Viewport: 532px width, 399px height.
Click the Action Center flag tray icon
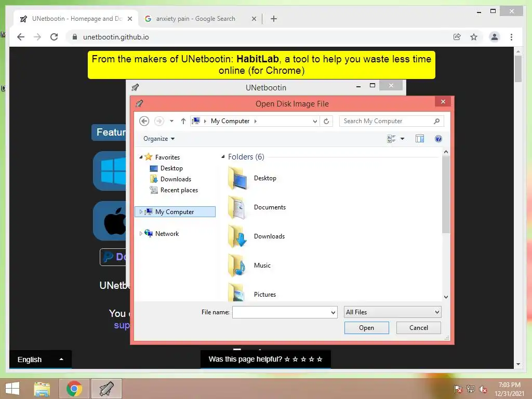(x=458, y=389)
